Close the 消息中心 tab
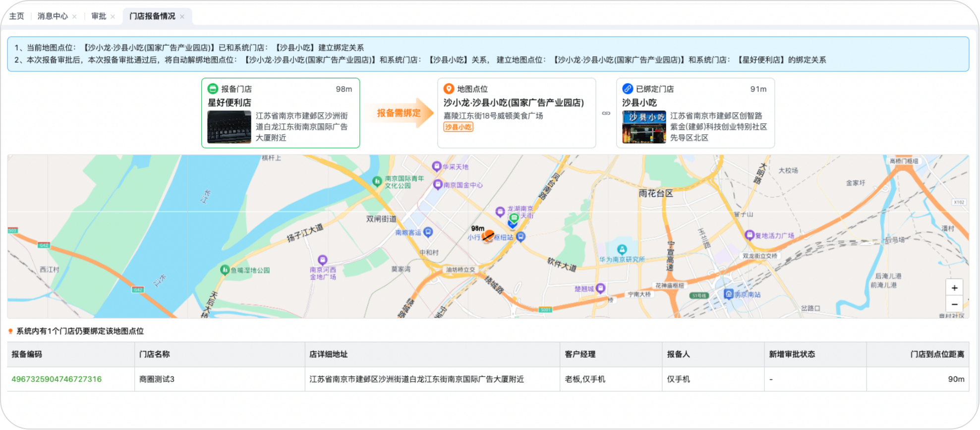980x430 pixels. pos(74,16)
